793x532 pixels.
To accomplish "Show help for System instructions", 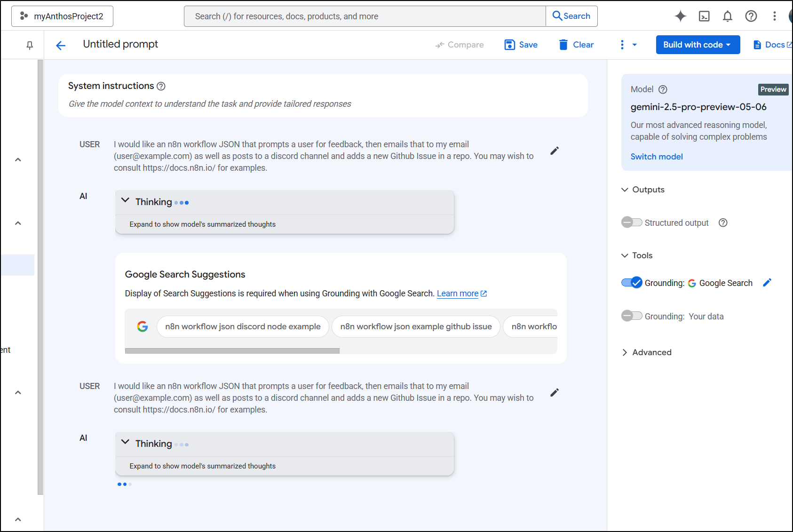I will click(161, 86).
